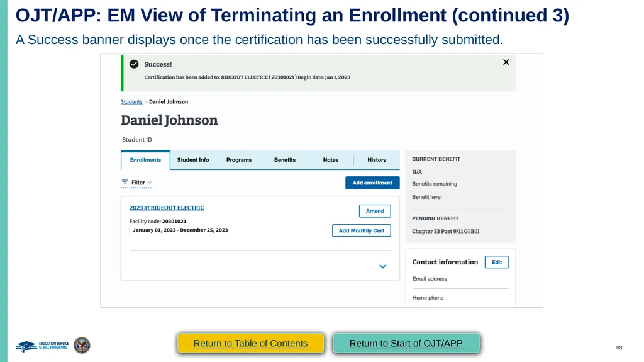644x362 pixels.
Task: Select the Benefit level label
Action: point(427,197)
